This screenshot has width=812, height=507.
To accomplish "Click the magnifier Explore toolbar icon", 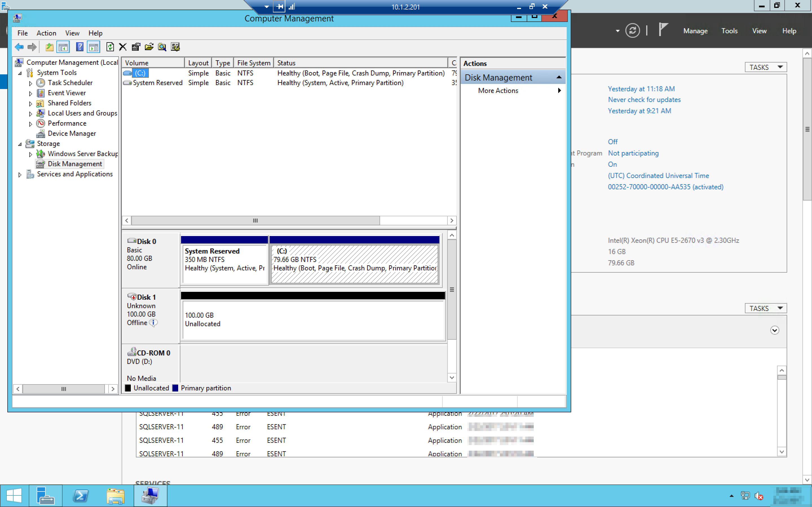I will coord(162,47).
